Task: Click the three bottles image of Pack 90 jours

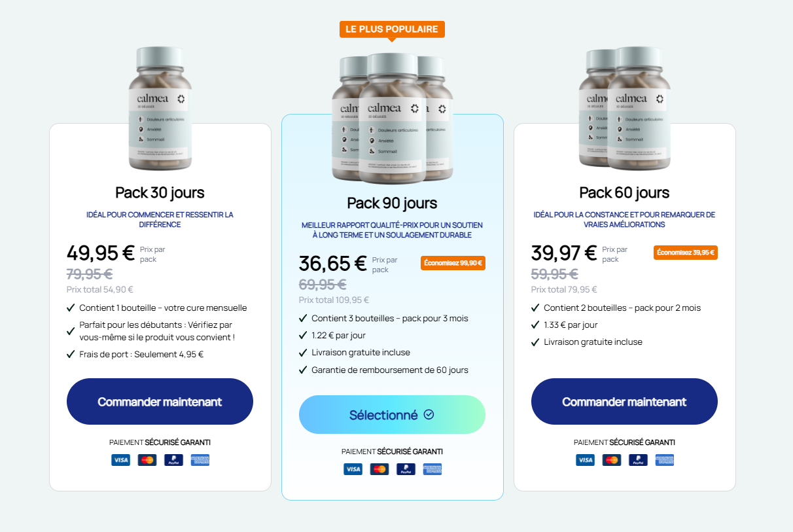Action: coord(392,118)
